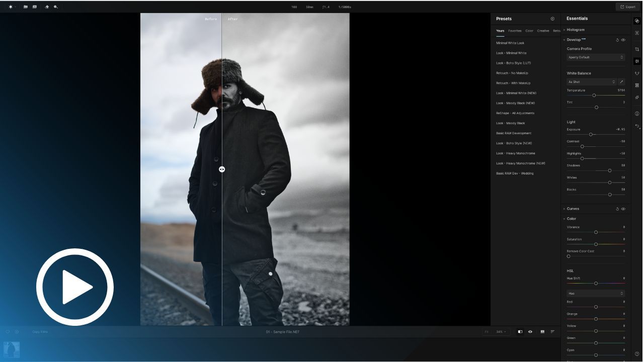
Task: Open the masking selection tool in sidebar
Action: 637,33
